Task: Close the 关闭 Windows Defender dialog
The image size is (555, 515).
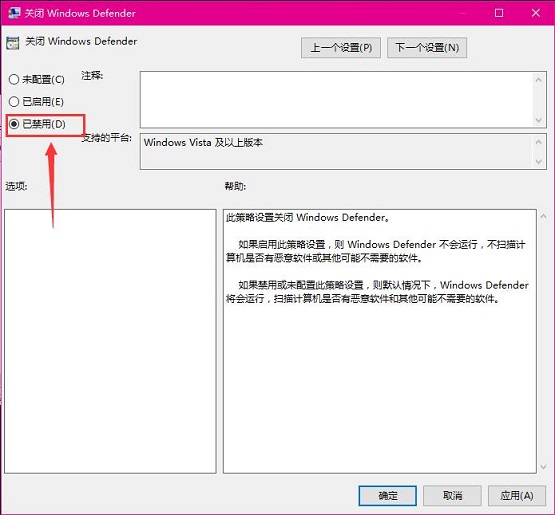Action: [x=536, y=13]
